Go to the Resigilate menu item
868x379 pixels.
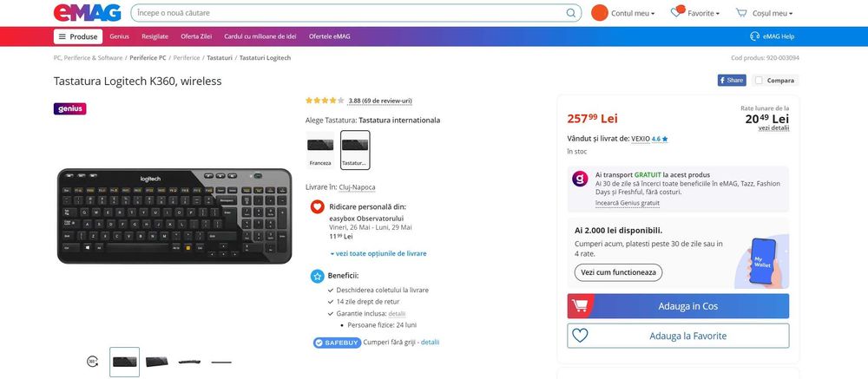(x=155, y=36)
